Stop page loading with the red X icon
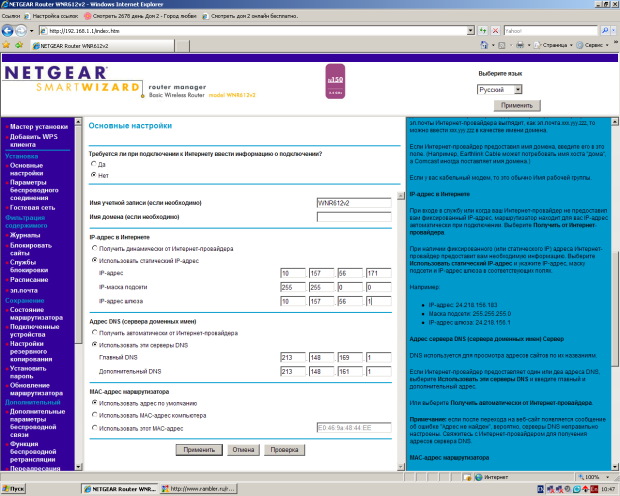This screenshot has height=496, width=620. pos(495,30)
